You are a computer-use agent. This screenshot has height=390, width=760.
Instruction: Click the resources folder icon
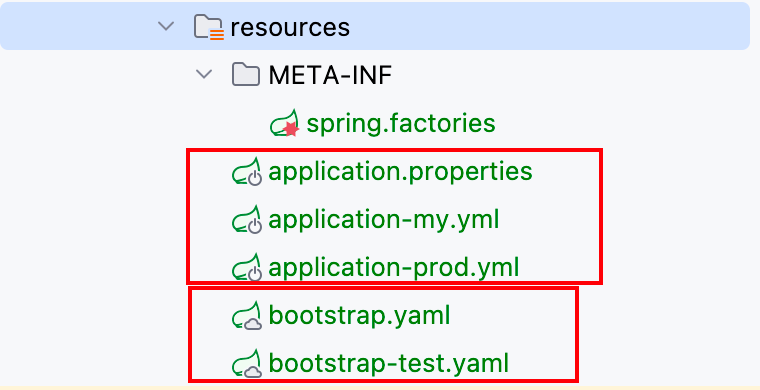(208, 27)
